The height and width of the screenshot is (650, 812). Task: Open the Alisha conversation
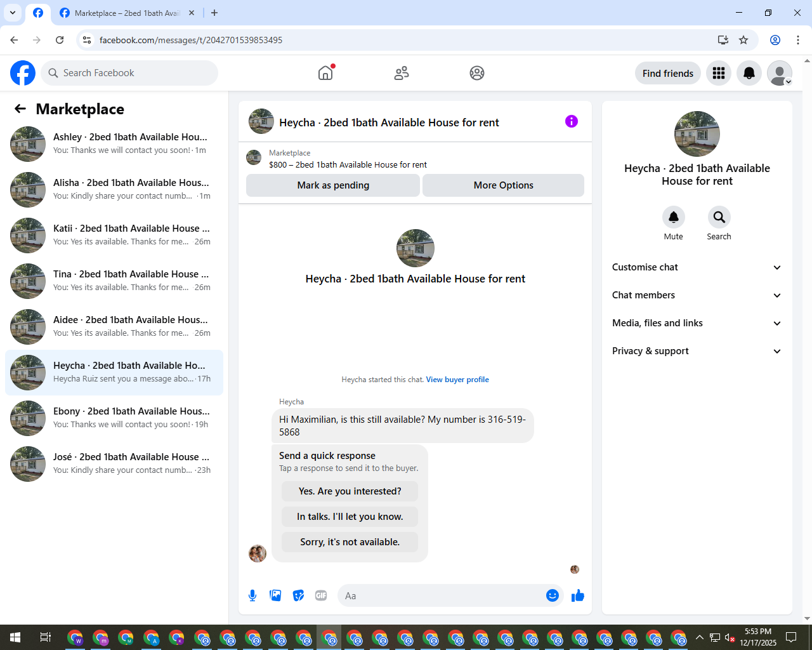[x=114, y=190]
